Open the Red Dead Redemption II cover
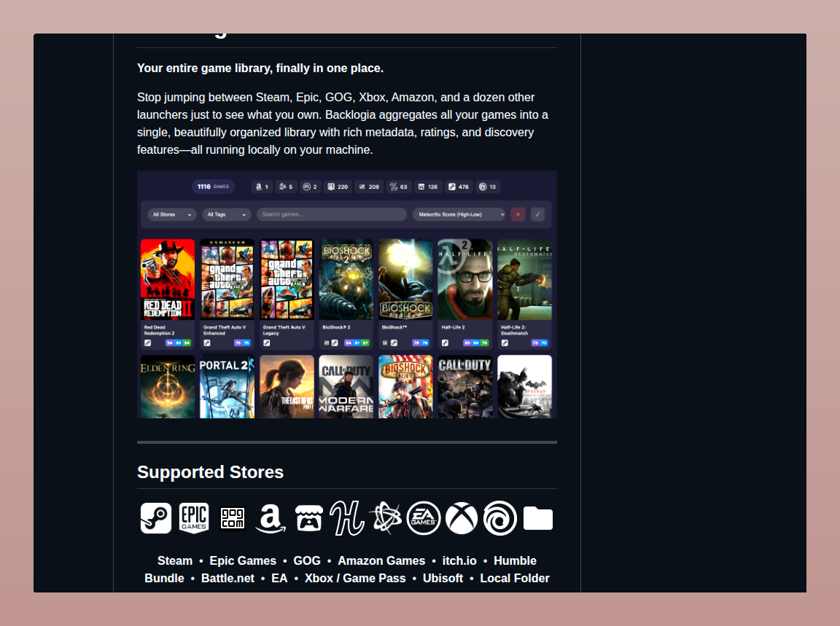 [x=168, y=280]
